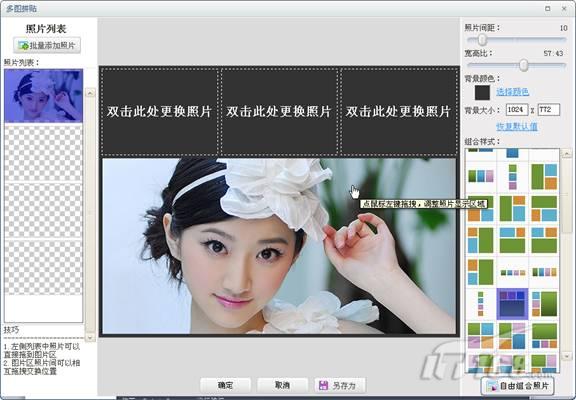The image size is (576, 400).
Task: Click the background width field showing 1024
Action: point(517,109)
